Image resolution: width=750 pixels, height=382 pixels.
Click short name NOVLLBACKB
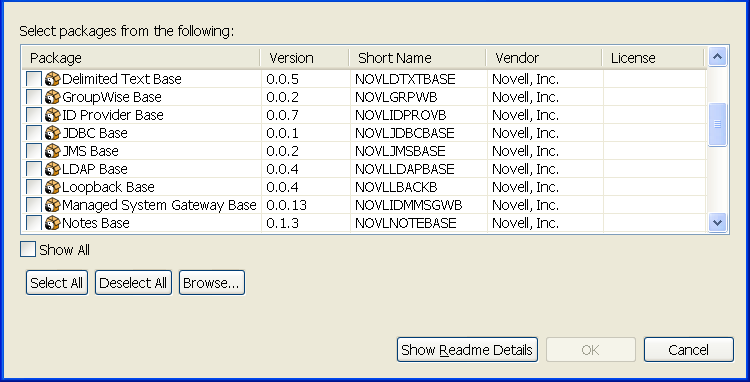tap(396, 187)
